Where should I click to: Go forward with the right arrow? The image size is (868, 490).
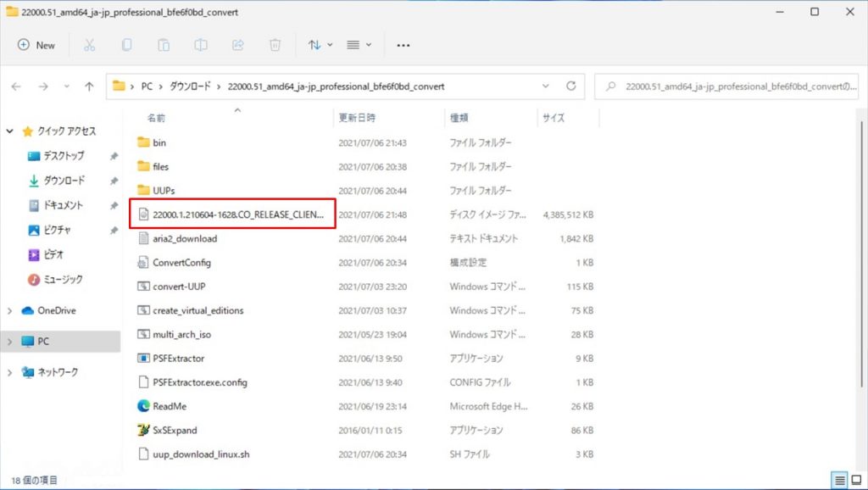pos(43,86)
